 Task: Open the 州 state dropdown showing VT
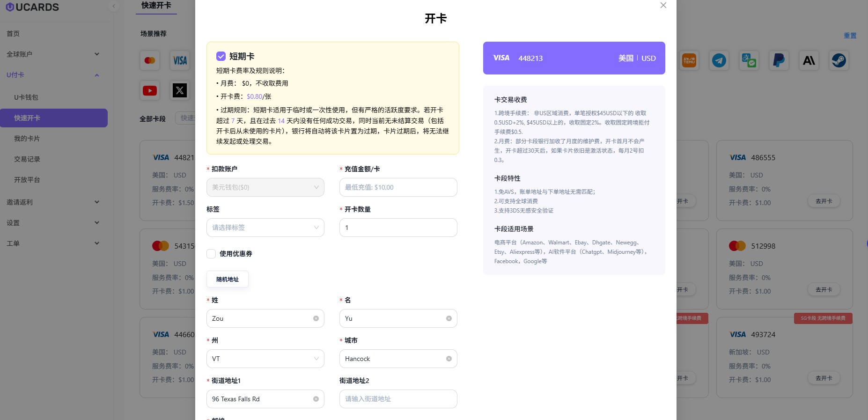tap(265, 359)
